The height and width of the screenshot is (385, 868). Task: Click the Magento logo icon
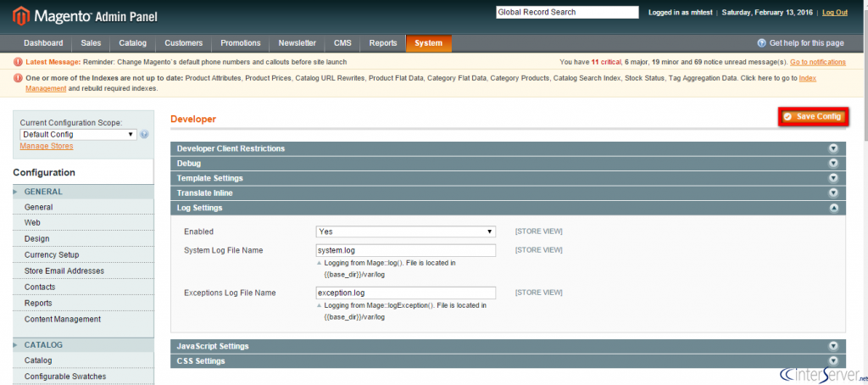click(x=21, y=17)
